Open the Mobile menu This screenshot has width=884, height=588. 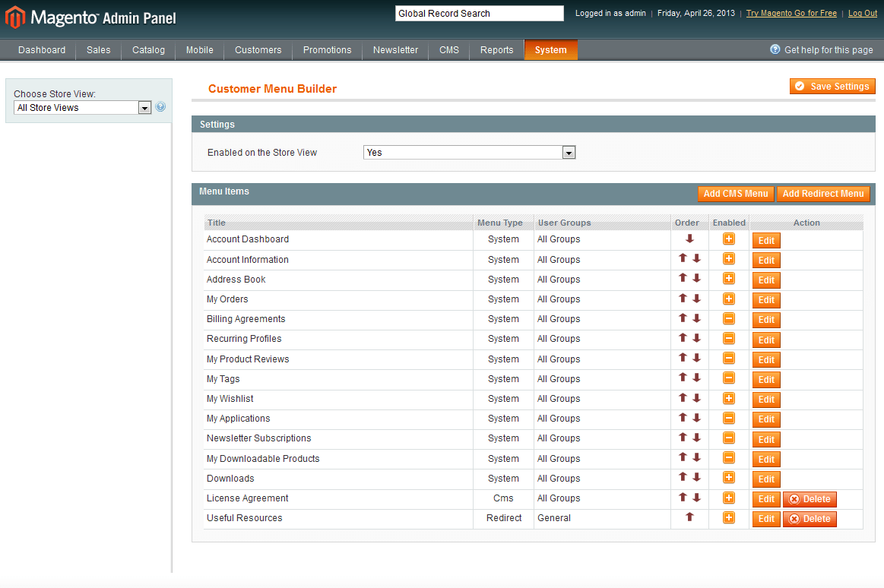click(x=200, y=50)
